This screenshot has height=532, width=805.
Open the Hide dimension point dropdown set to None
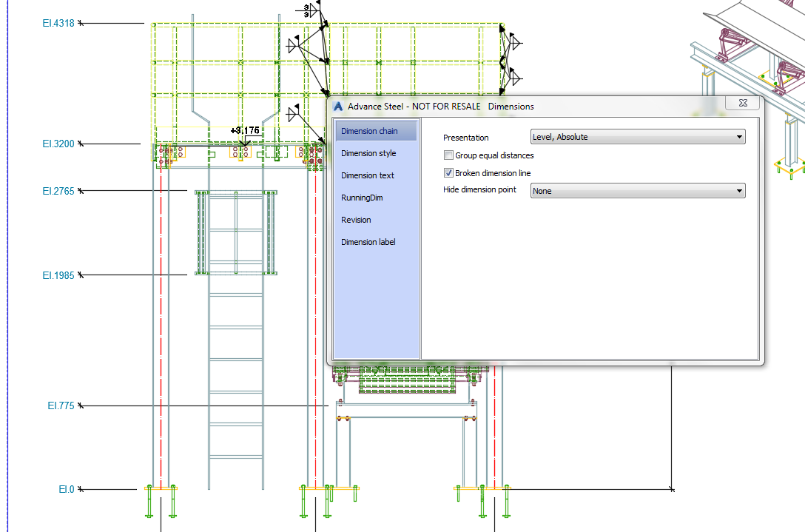(636, 190)
